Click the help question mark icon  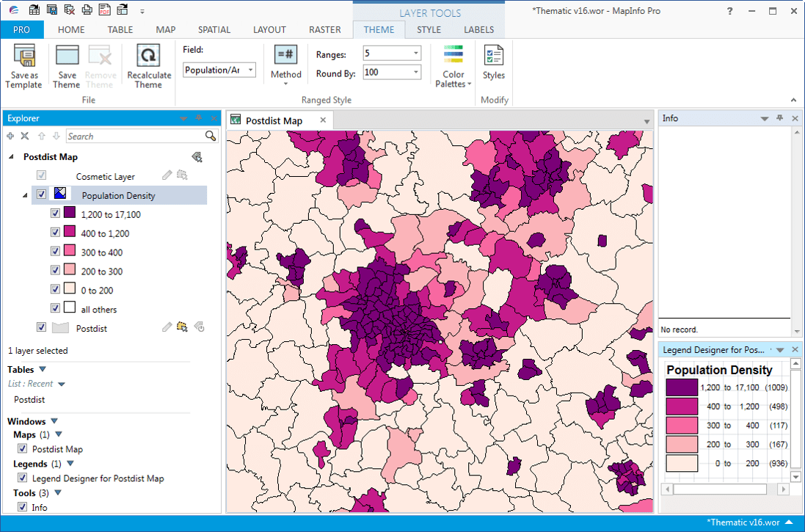(729, 11)
